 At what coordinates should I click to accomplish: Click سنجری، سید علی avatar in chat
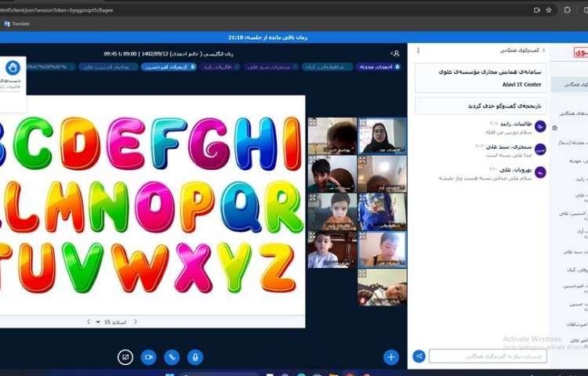(540, 150)
